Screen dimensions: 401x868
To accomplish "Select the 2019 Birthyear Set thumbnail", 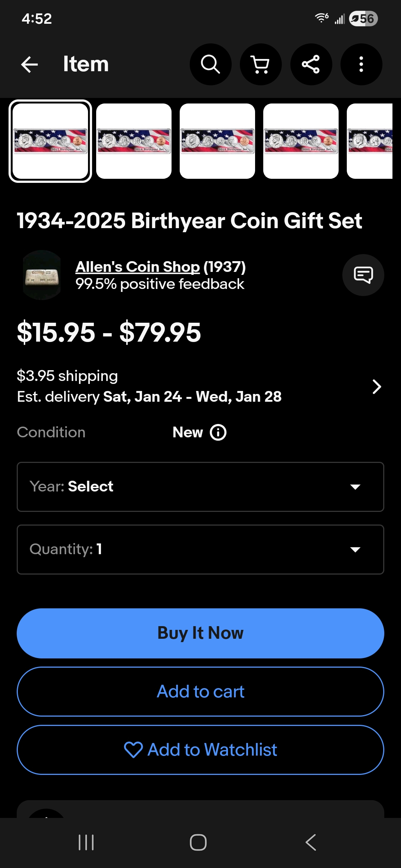I will (x=217, y=141).
